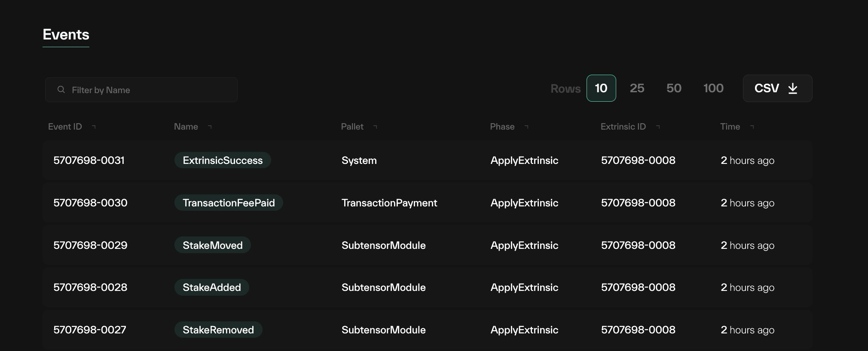Click SubtensorModule in the StakeMoved row
868x351 pixels.
(x=384, y=245)
